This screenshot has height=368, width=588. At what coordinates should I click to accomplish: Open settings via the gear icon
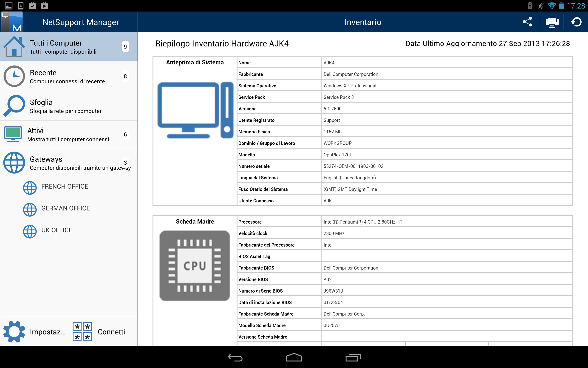point(14,332)
